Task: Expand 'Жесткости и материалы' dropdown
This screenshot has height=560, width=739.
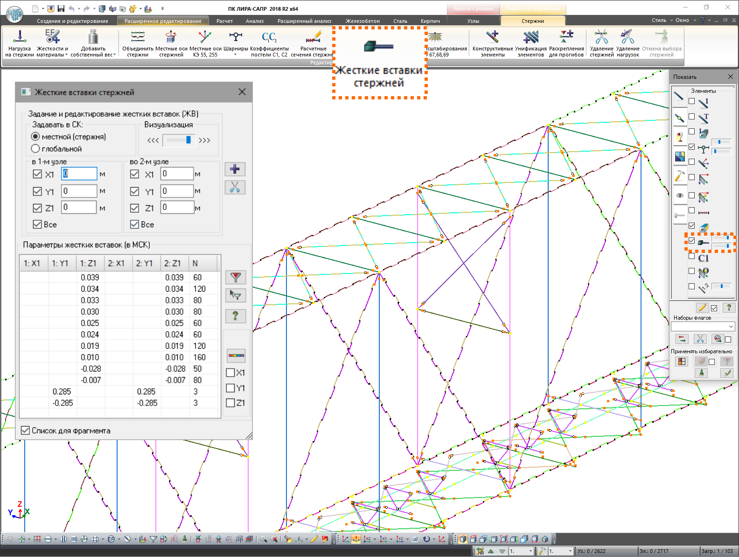Action: pos(66,55)
